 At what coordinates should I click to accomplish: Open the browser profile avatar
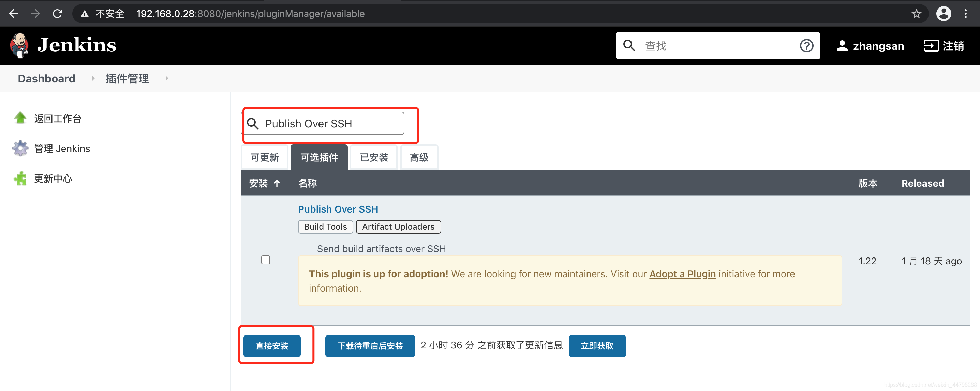(x=944, y=14)
